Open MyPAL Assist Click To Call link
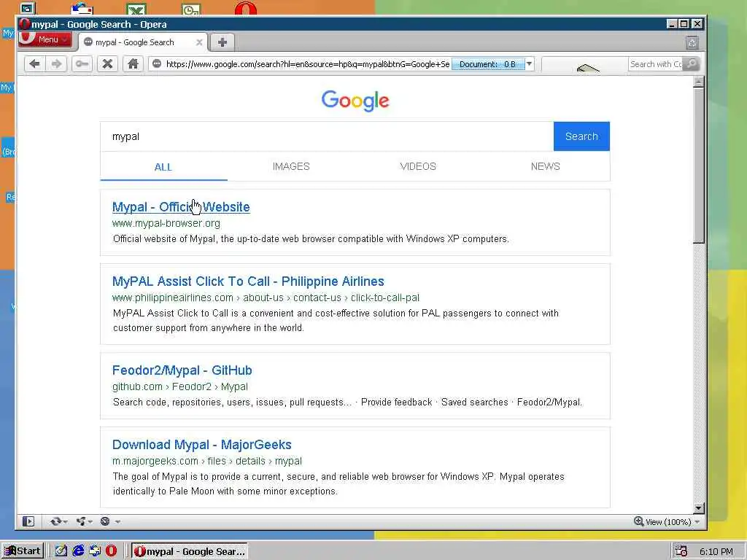The height and width of the screenshot is (560, 747). coord(248,281)
